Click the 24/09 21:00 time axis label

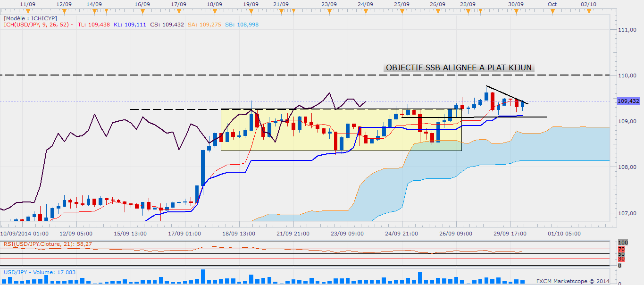(x=401, y=233)
